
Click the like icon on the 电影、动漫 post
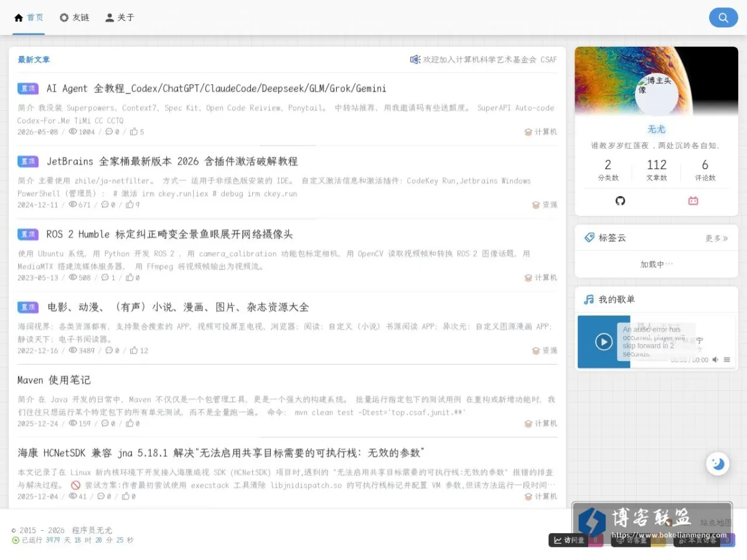133,350
